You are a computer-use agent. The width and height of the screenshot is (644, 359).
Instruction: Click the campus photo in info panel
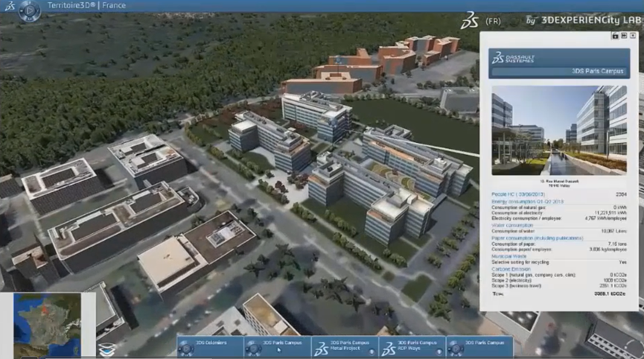559,130
